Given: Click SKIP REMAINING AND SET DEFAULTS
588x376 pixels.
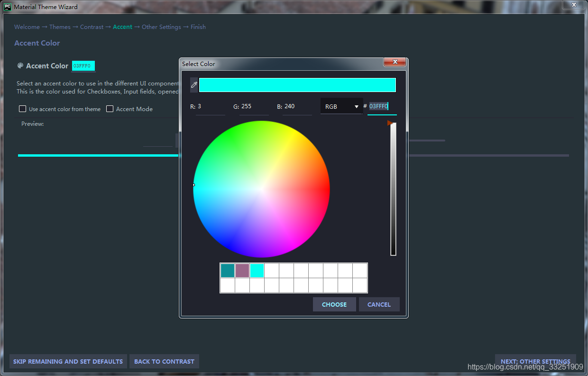Looking at the screenshot, I should 68,361.
